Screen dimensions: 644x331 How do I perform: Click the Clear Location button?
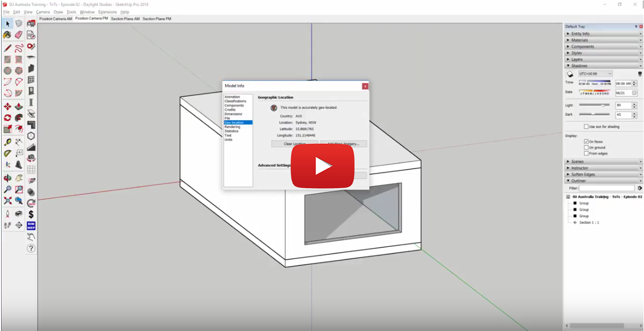(295, 144)
